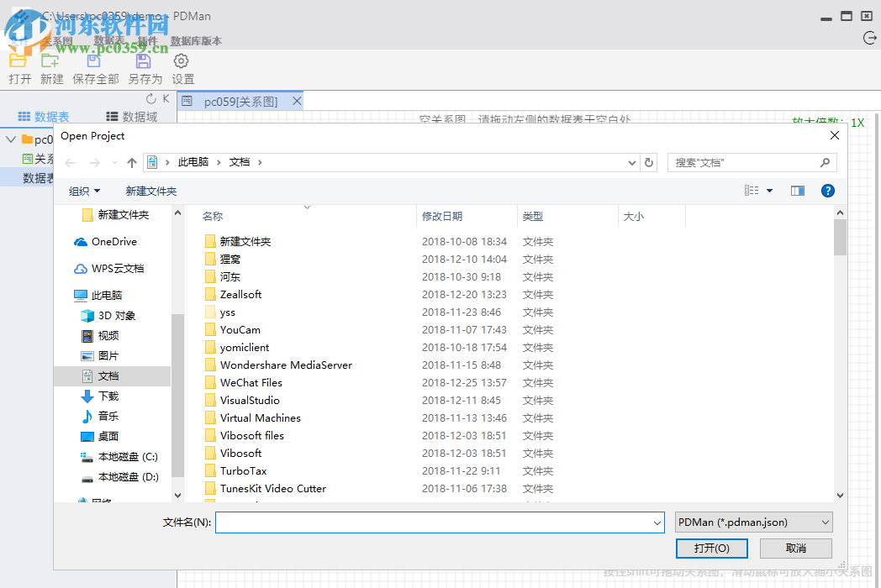This screenshot has height=588, width=881.
Task: Open PDMan settings via the gear icon
Action: [x=180, y=60]
